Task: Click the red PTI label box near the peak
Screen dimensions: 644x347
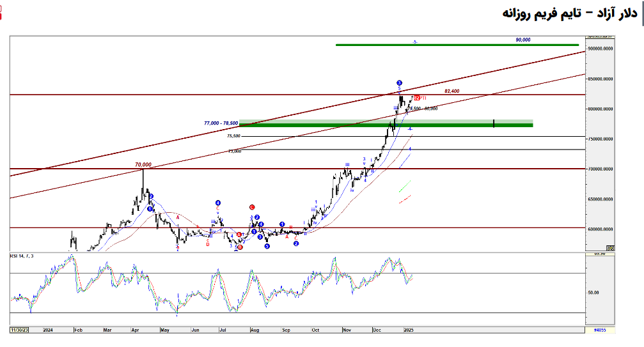Action: click(x=419, y=98)
